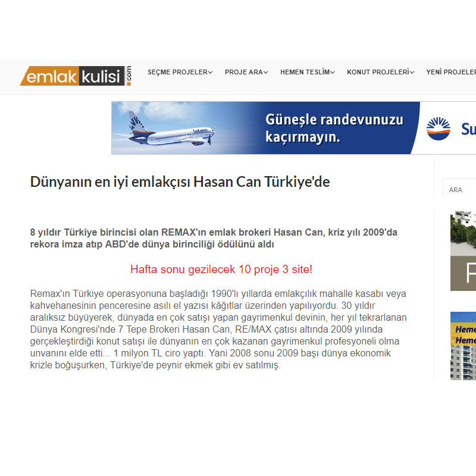The height and width of the screenshot is (476, 476).
Task: Click the paragraph starting Remax'ın Türkiye operasyonuna
Action: (x=218, y=330)
